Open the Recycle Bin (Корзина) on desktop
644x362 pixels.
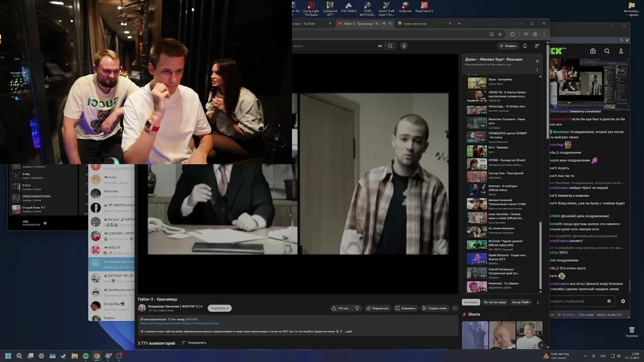pos(631,331)
